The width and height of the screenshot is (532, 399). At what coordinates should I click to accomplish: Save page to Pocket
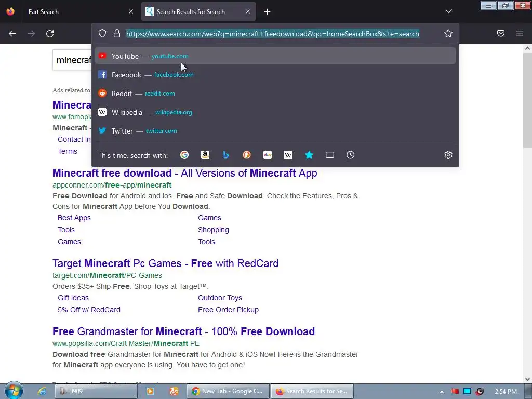(x=501, y=33)
